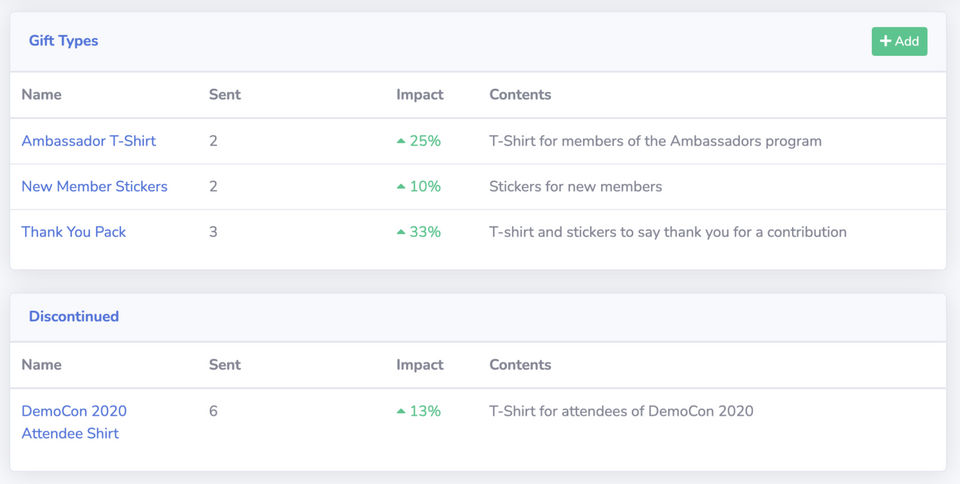The width and height of the screenshot is (960, 484).
Task: Open the New Member Stickers link
Action: [x=94, y=186]
